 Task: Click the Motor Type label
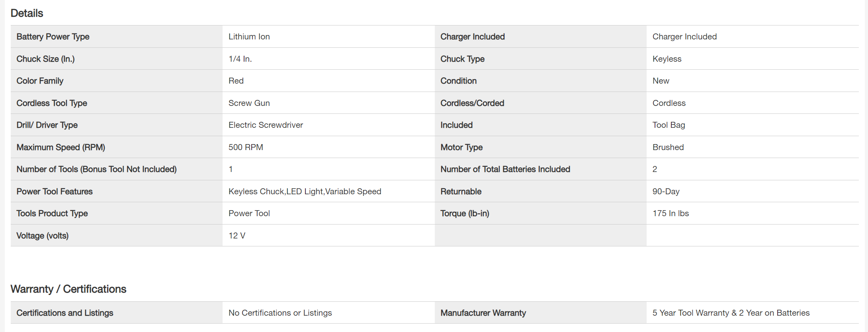point(461,147)
